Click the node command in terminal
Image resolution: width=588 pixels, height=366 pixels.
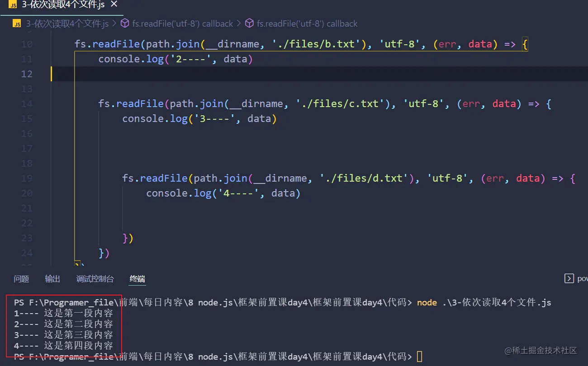[x=427, y=303]
